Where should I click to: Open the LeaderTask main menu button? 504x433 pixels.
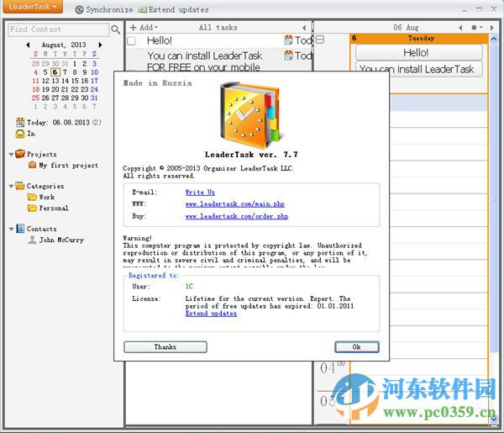coord(33,7)
